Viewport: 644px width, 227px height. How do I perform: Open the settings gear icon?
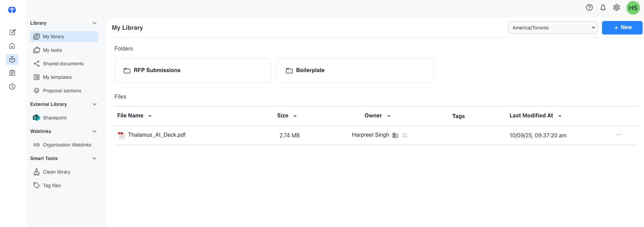[617, 7]
